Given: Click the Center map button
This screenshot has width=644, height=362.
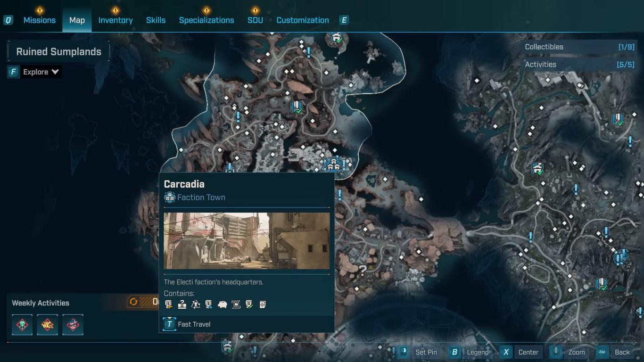Looking at the screenshot, I should (520, 352).
